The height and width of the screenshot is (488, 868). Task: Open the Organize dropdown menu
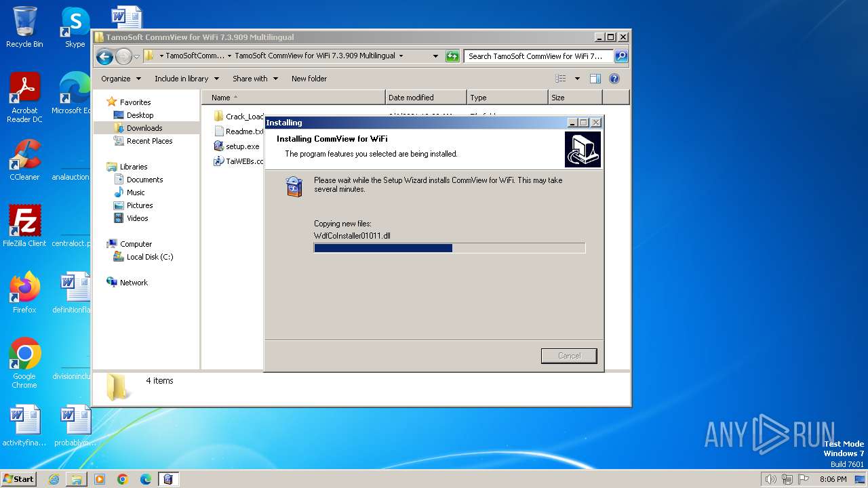point(121,79)
